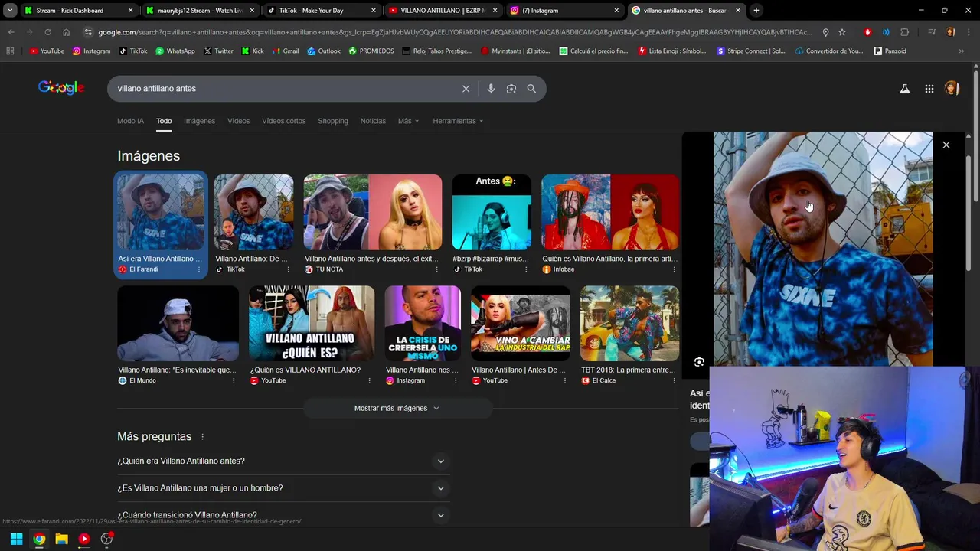Screen dimensions: 980x551
Task: Start voice search with the microphone icon
Action: (x=491, y=89)
